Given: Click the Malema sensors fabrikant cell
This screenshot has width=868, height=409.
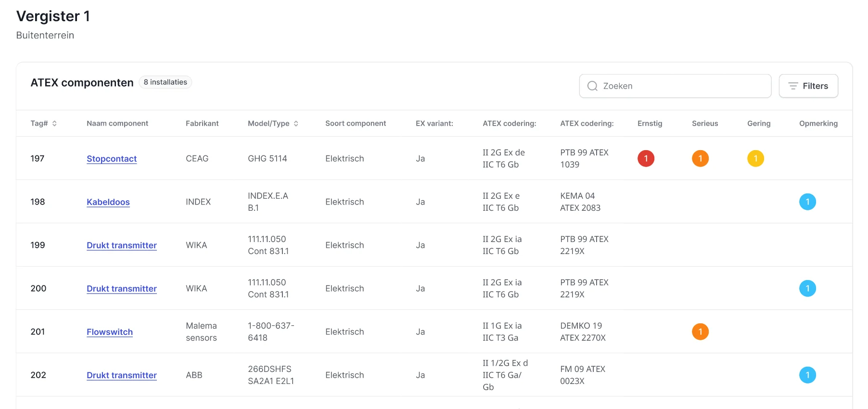Looking at the screenshot, I should click(x=202, y=332).
